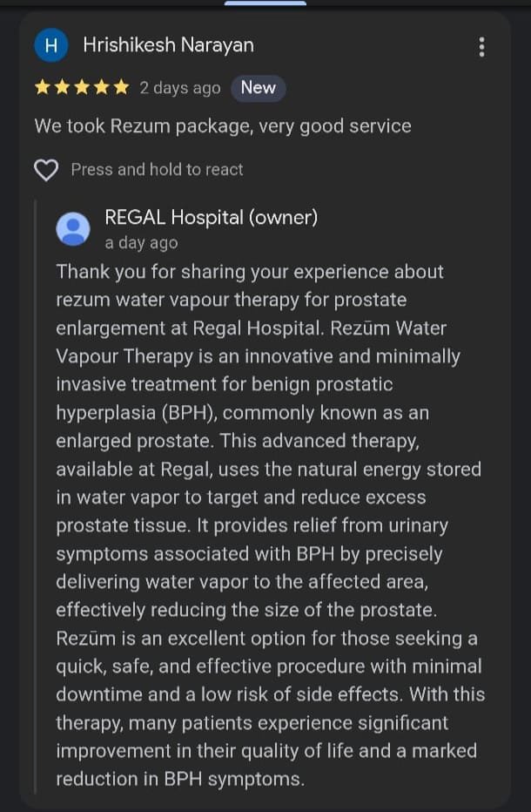Tap the 'Press and hold to react' label
The width and height of the screenshot is (531, 812).
point(157,170)
